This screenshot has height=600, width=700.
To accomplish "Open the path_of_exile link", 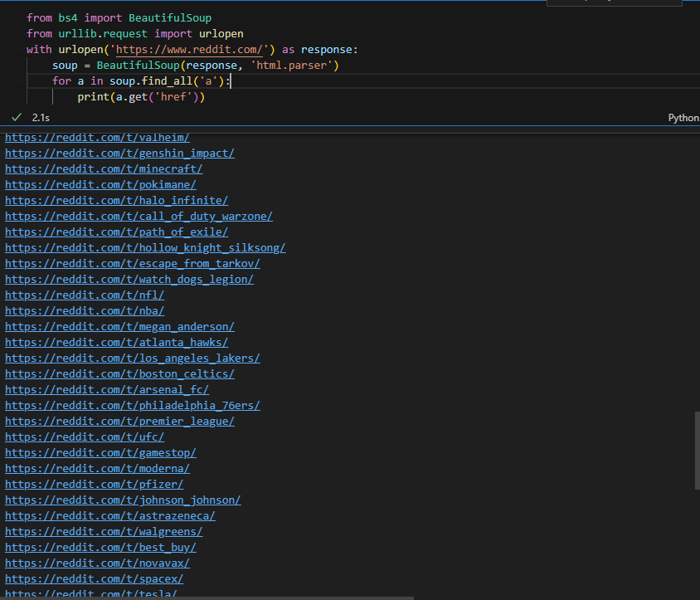I will [116, 232].
